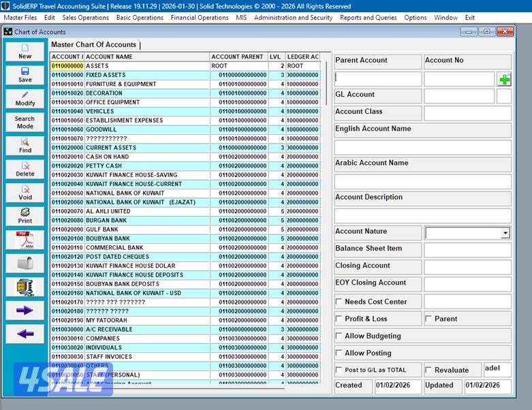Open Administration and Security menu

294,18
